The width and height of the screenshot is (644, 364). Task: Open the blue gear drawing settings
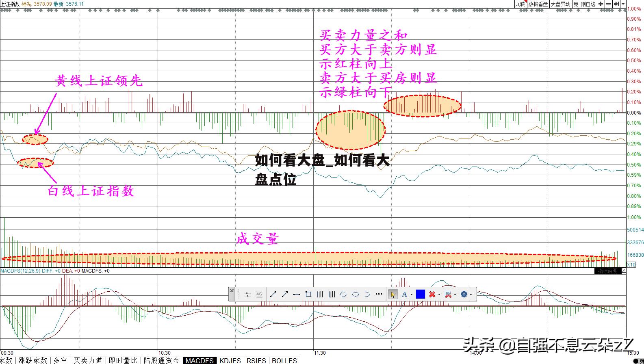(x=464, y=294)
